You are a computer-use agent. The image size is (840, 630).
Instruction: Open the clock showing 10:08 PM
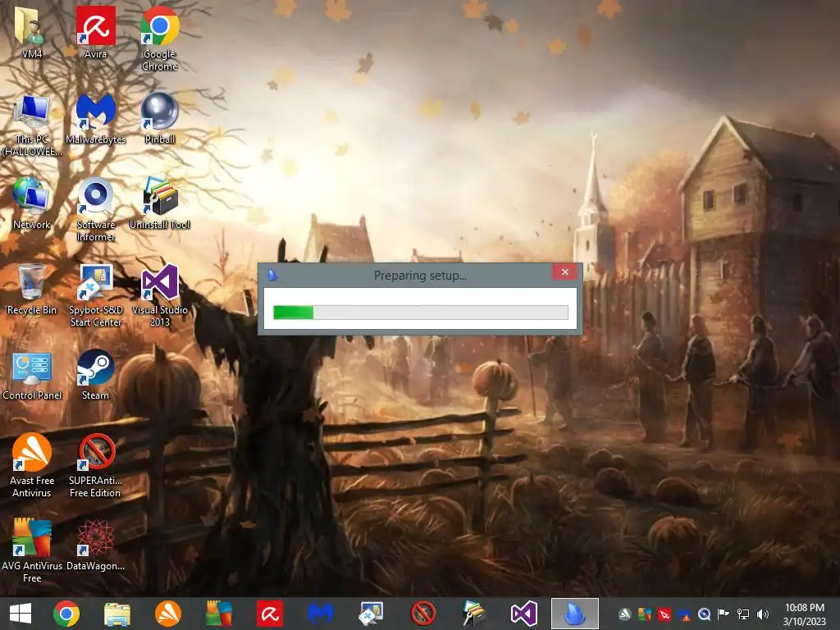click(805, 614)
